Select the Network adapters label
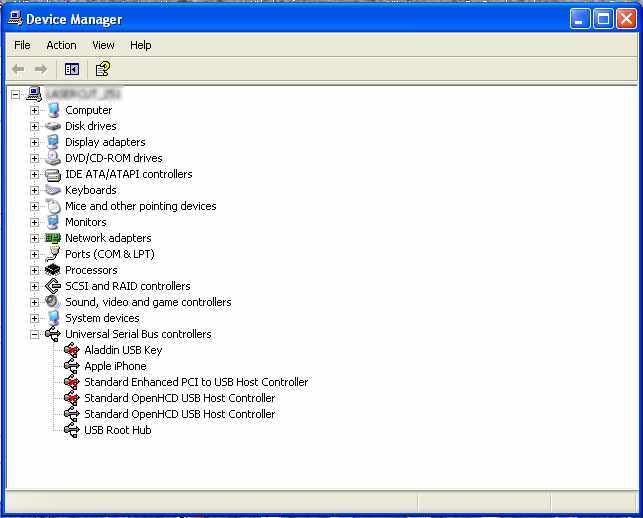The image size is (643, 518). [108, 238]
